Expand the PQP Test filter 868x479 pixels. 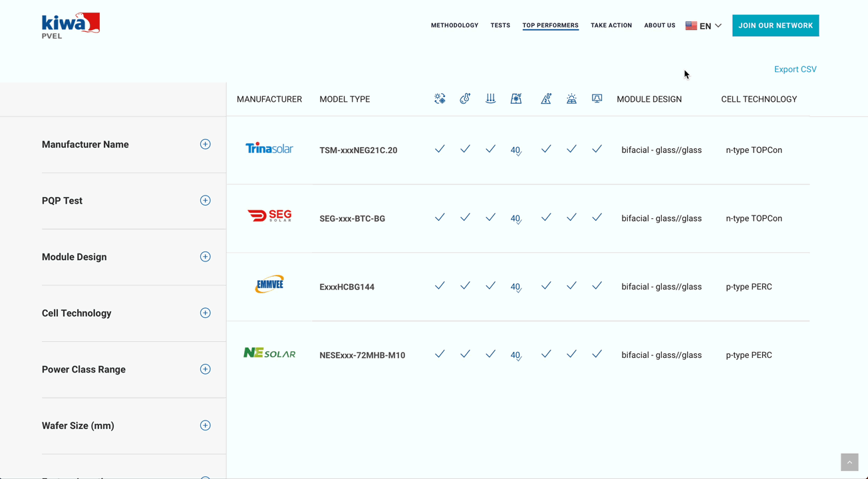(205, 200)
